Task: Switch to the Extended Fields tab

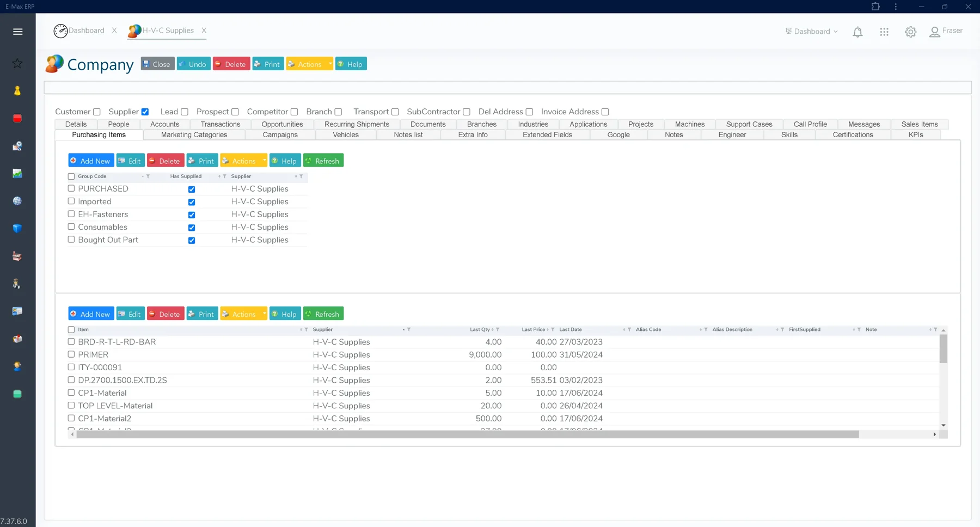Action: [x=547, y=134]
